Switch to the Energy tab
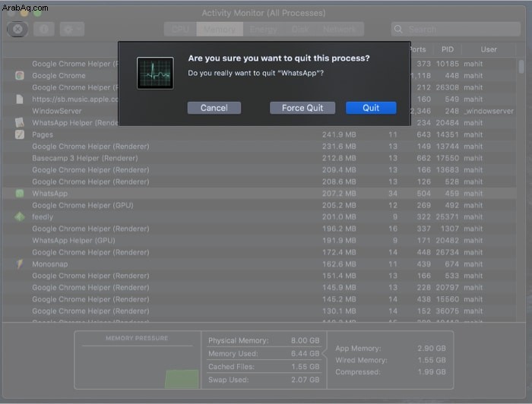This screenshot has height=404, width=532. click(x=263, y=29)
